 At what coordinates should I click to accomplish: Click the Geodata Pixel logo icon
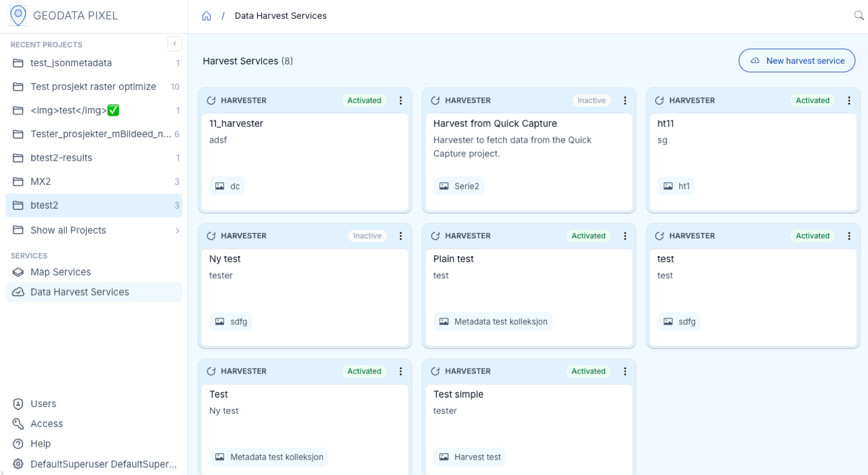[x=18, y=15]
